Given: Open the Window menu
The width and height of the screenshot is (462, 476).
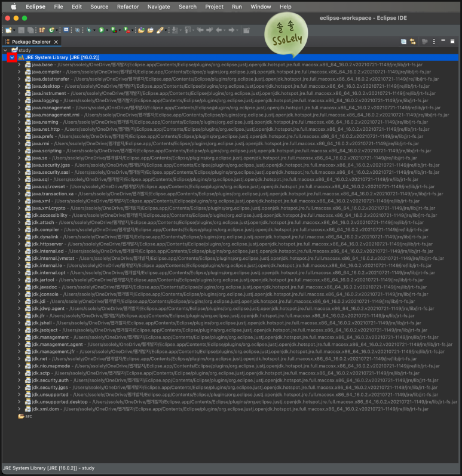Looking at the screenshot, I should 261,7.
